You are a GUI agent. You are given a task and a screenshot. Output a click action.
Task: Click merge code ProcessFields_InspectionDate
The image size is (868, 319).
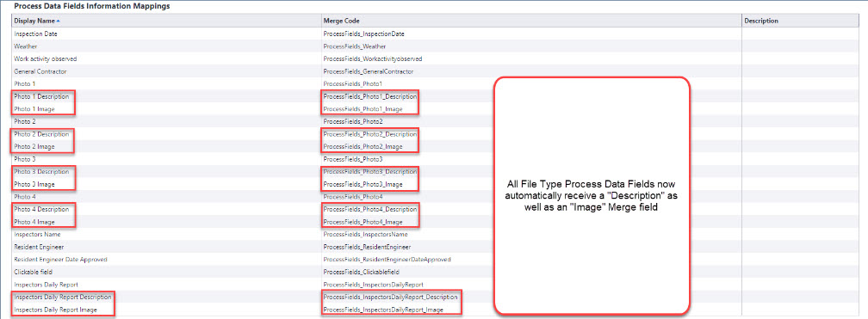pyautogui.click(x=363, y=34)
